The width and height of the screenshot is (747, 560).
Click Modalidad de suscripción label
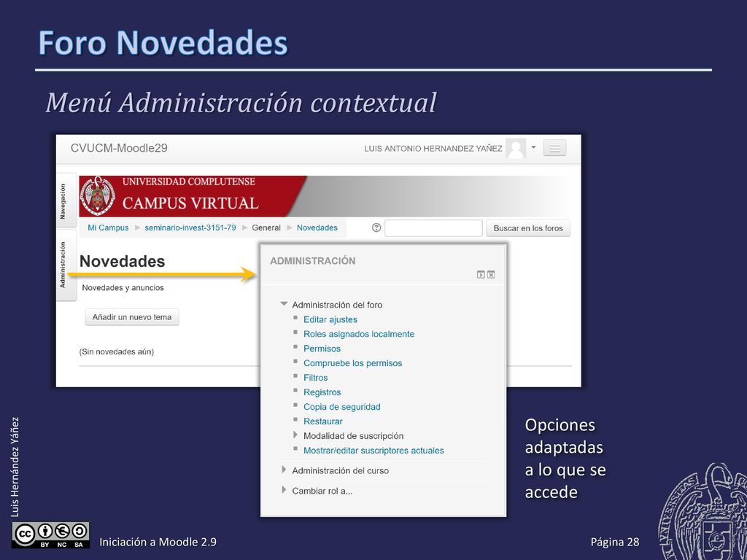(354, 436)
